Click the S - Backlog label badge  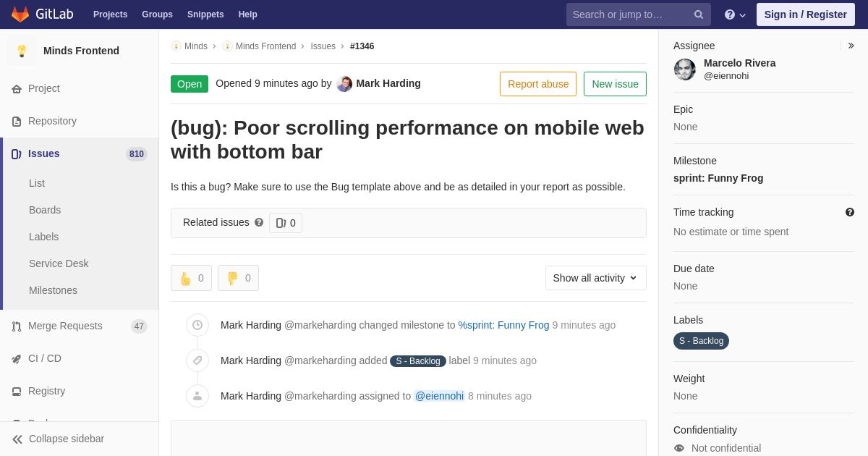pyautogui.click(x=701, y=341)
